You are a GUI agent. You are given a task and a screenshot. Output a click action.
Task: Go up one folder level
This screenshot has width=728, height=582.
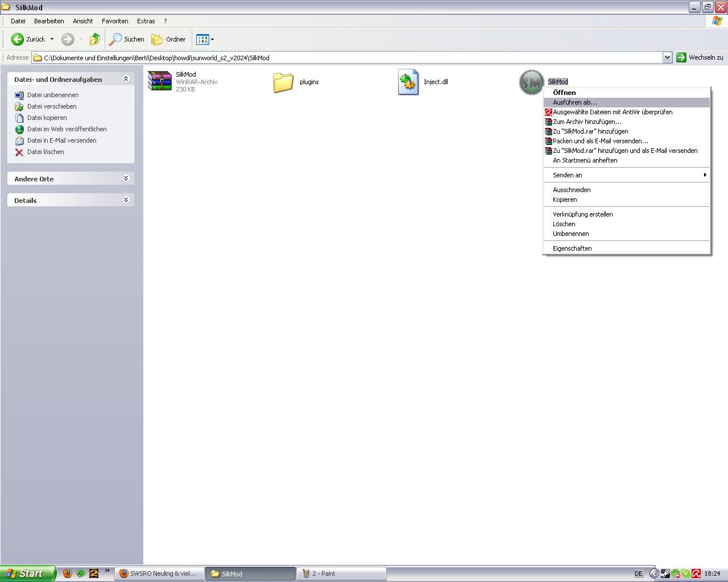(x=95, y=39)
